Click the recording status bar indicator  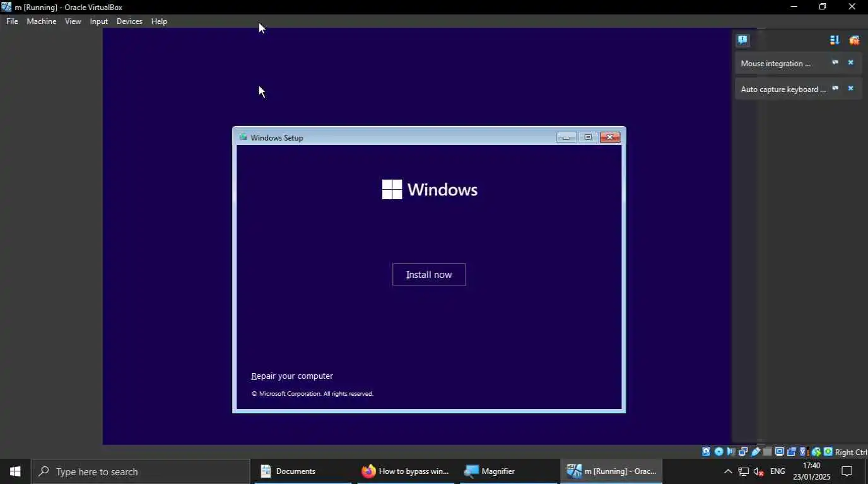coord(791,452)
